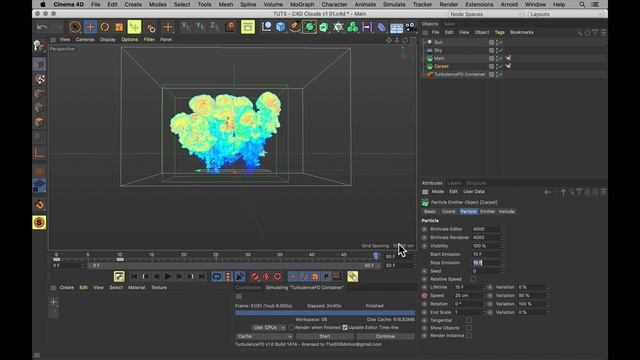Uncheck Update Editor Time-line
The image size is (640, 360).
point(345,327)
